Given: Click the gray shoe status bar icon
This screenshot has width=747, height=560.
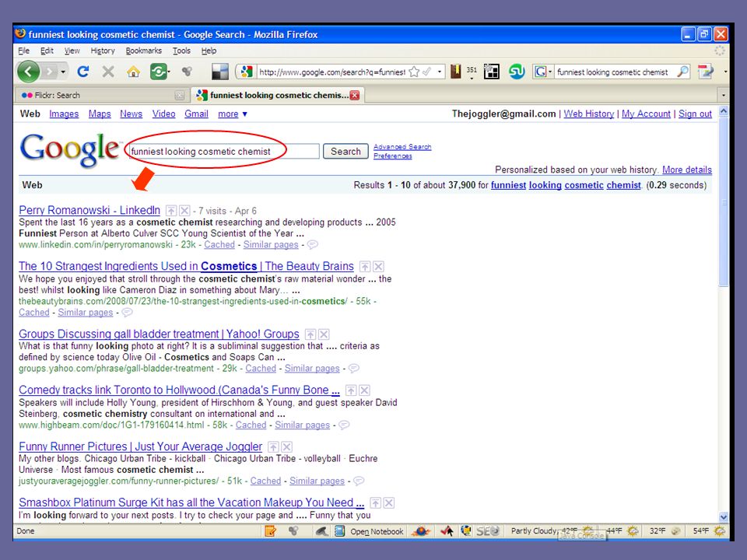Looking at the screenshot, I should 321,530.
